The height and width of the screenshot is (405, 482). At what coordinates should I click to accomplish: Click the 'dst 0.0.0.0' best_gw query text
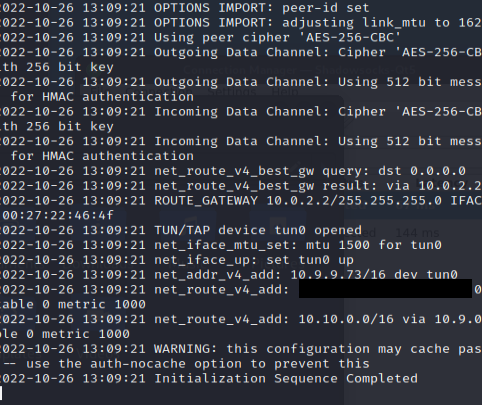pyautogui.click(x=422, y=171)
